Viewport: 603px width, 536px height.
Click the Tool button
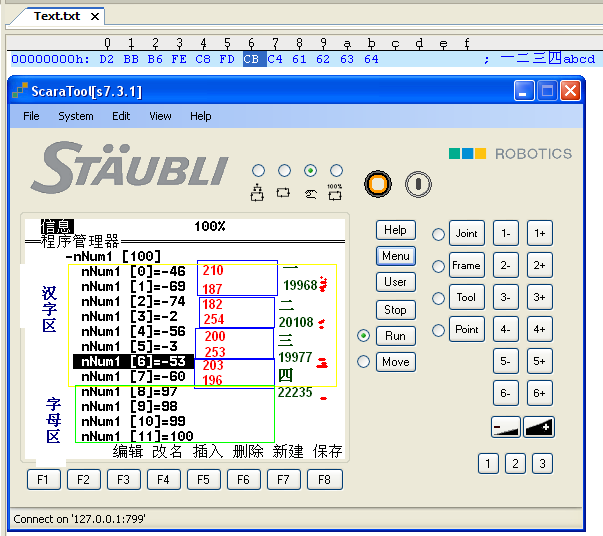point(466,297)
